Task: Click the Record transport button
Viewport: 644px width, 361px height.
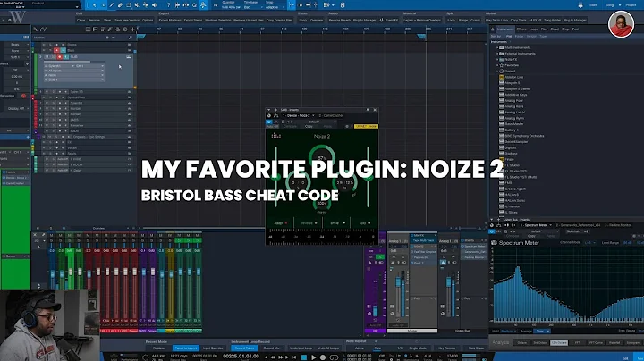Action: pyautogui.click(x=323, y=357)
